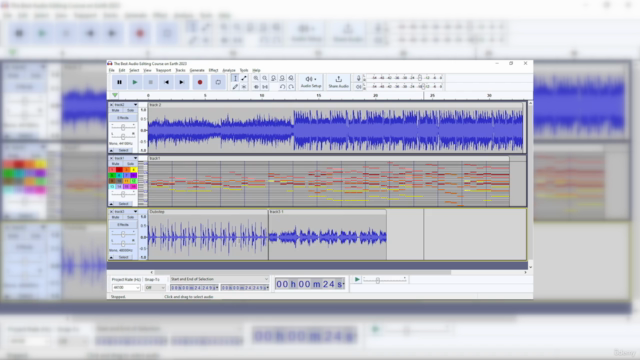The width and height of the screenshot is (640, 360).
Task: Toggle the Loop playback button
Action: [218, 82]
